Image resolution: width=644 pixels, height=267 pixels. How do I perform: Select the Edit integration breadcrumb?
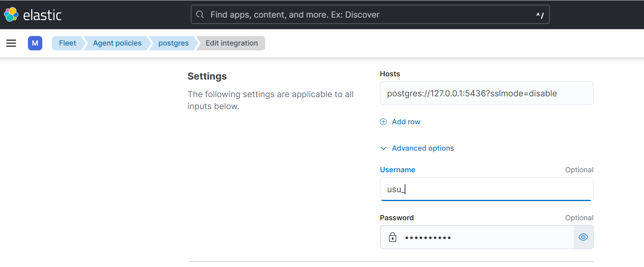231,43
